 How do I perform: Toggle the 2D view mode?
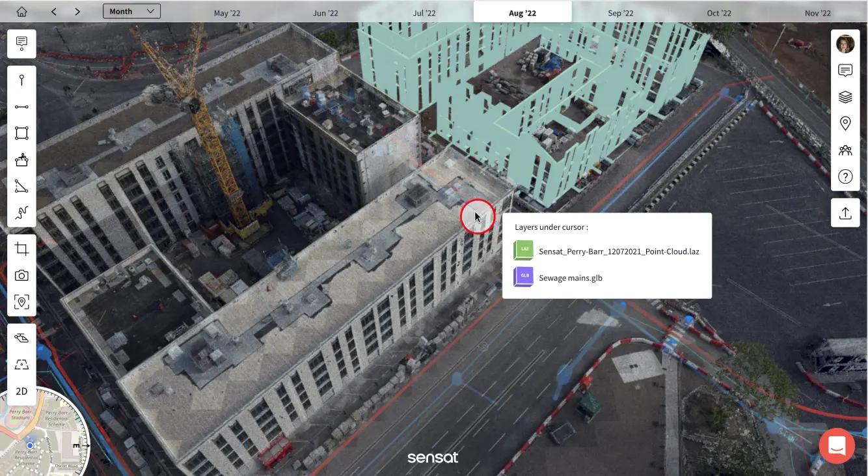tap(21, 391)
